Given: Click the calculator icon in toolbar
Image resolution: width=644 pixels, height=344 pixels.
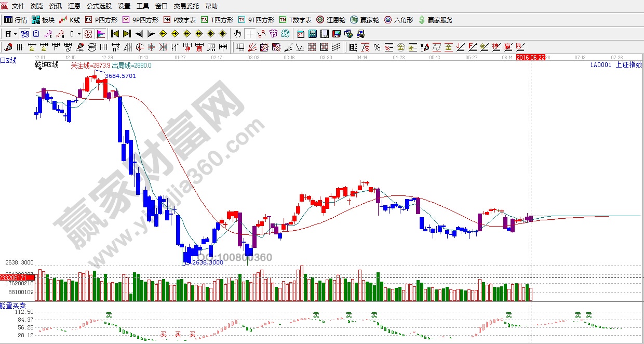Looking at the screenshot, I should pos(313,34).
